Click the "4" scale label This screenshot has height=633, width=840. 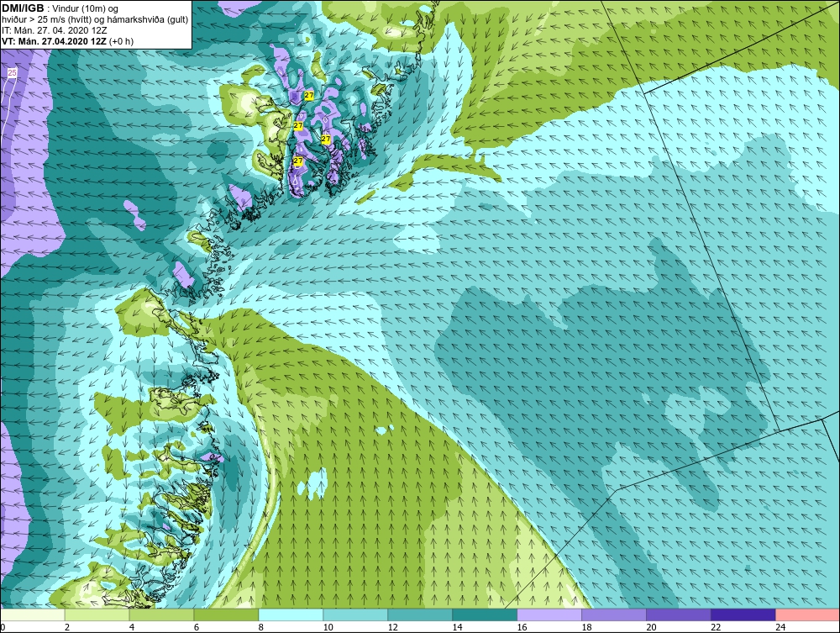point(132,627)
